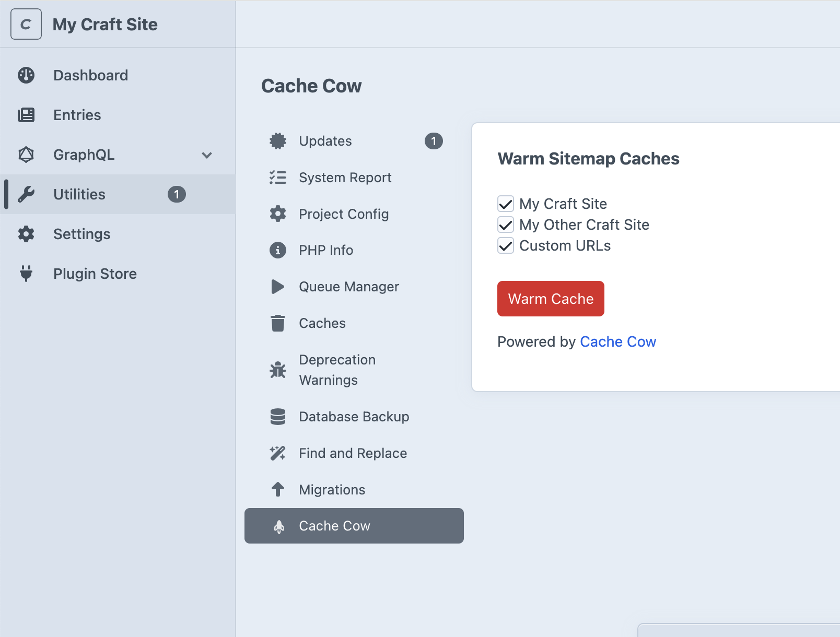Open the Migrations utility
Image resolution: width=840 pixels, height=637 pixels.
click(332, 490)
